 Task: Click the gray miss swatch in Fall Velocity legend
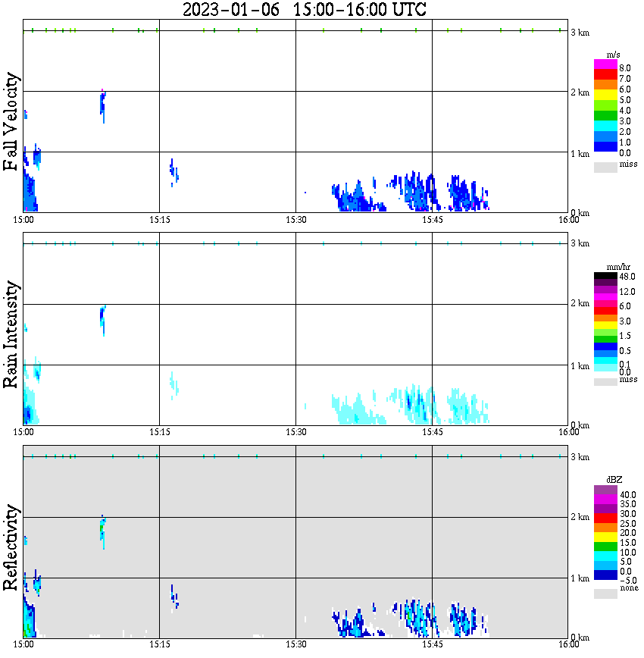[x=605, y=167]
